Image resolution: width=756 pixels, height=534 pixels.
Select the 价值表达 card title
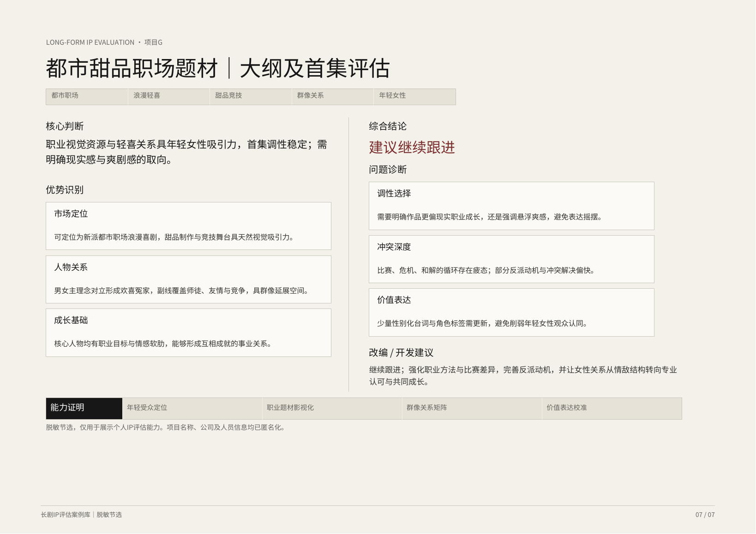pyautogui.click(x=394, y=300)
